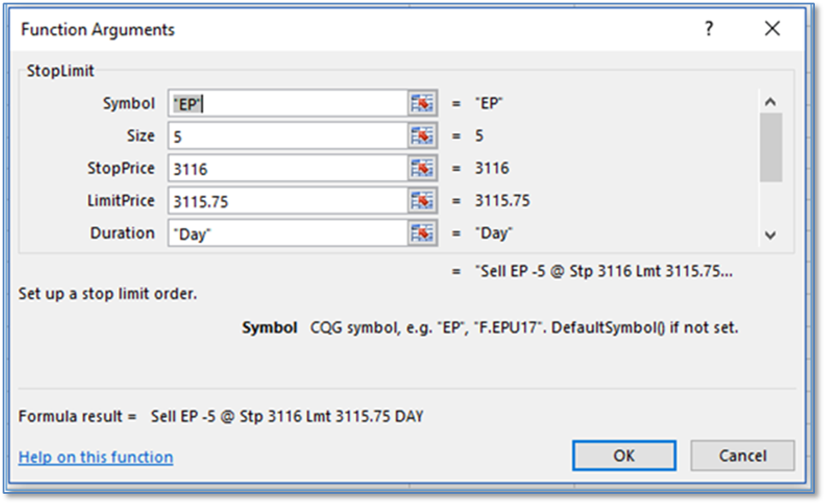Click the argument list scrollbar thumb
This screenshot has height=504, width=826.
[x=771, y=147]
